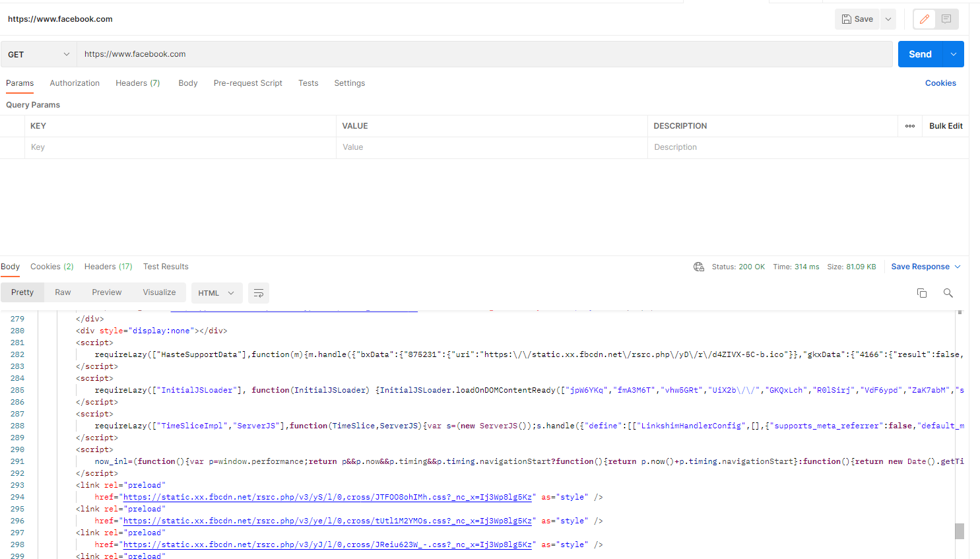Click the pencil edit icon

pyautogui.click(x=924, y=19)
